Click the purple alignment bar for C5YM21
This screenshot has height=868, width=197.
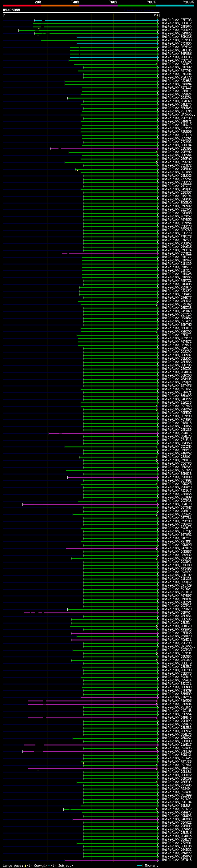click(x=110, y=254)
